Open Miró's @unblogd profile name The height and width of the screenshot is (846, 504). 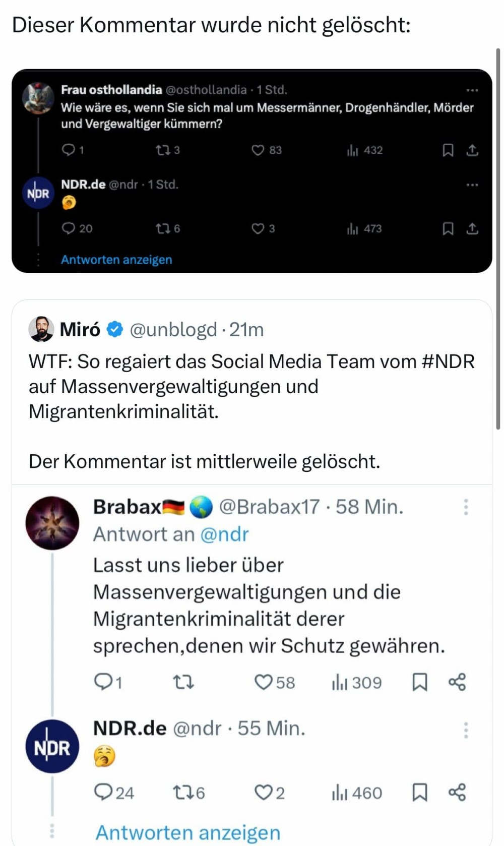click(x=80, y=330)
